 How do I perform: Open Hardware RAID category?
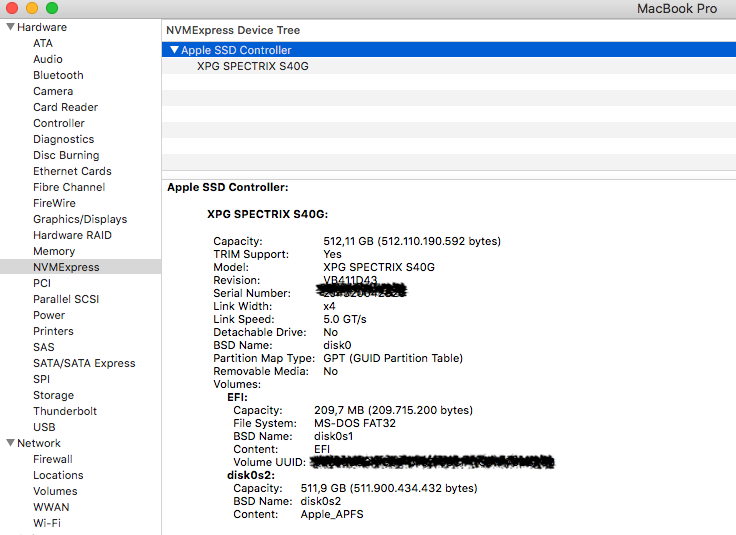pos(72,235)
